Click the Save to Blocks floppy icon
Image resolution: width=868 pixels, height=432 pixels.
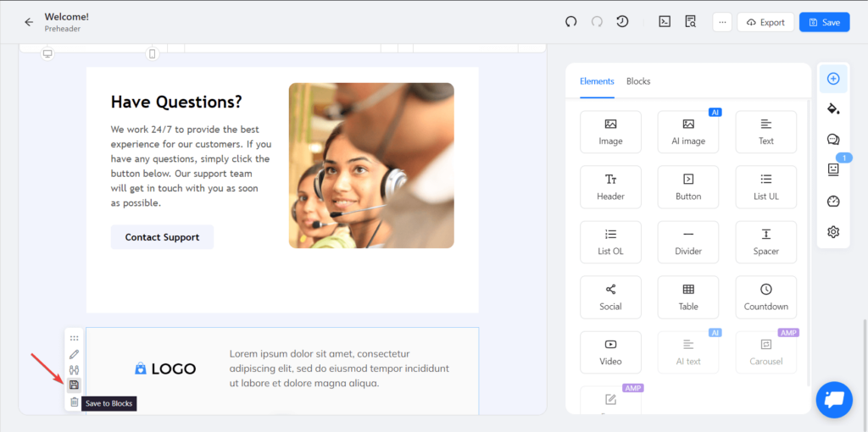(x=75, y=385)
